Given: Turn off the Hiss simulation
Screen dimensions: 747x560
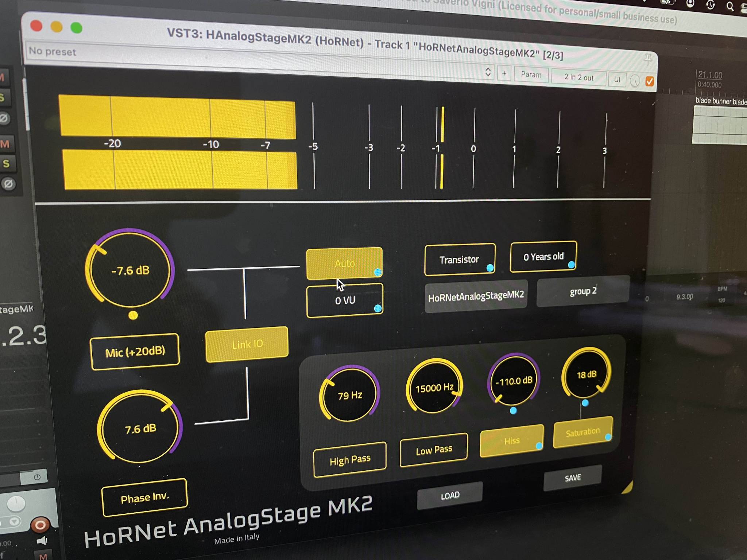Looking at the screenshot, I should point(512,440).
